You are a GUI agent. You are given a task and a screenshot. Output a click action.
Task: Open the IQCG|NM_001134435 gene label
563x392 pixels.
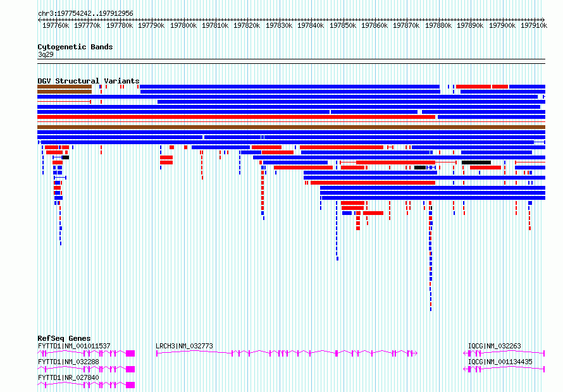click(x=500, y=362)
